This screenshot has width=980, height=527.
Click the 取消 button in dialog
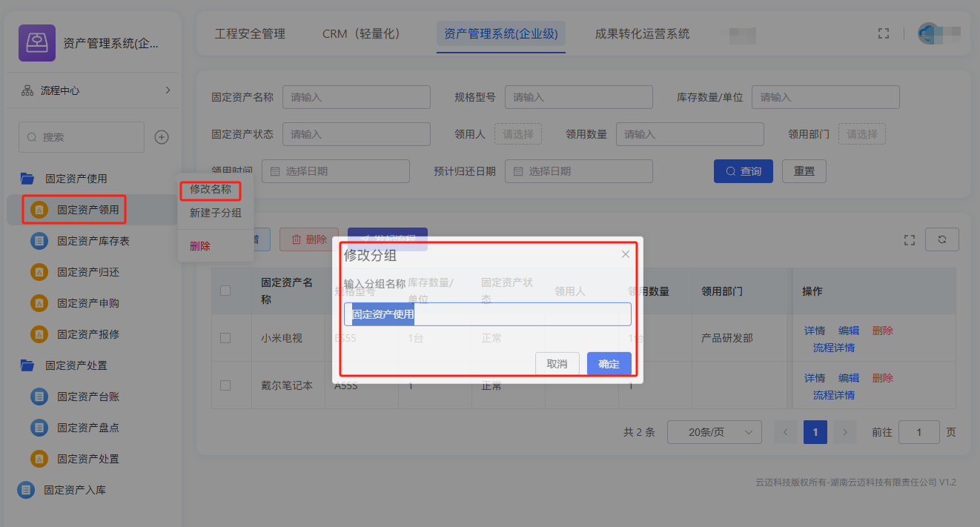click(557, 364)
